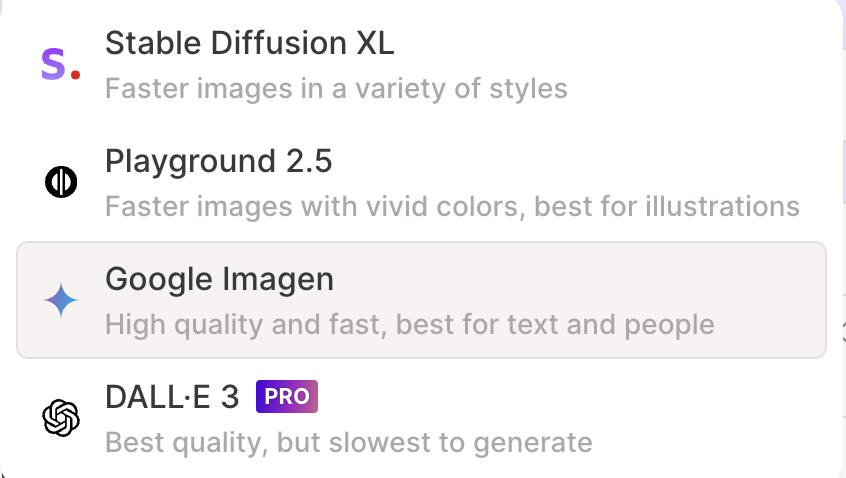
Task: Click the 'best for illustrations' description line
Action: pos(452,207)
